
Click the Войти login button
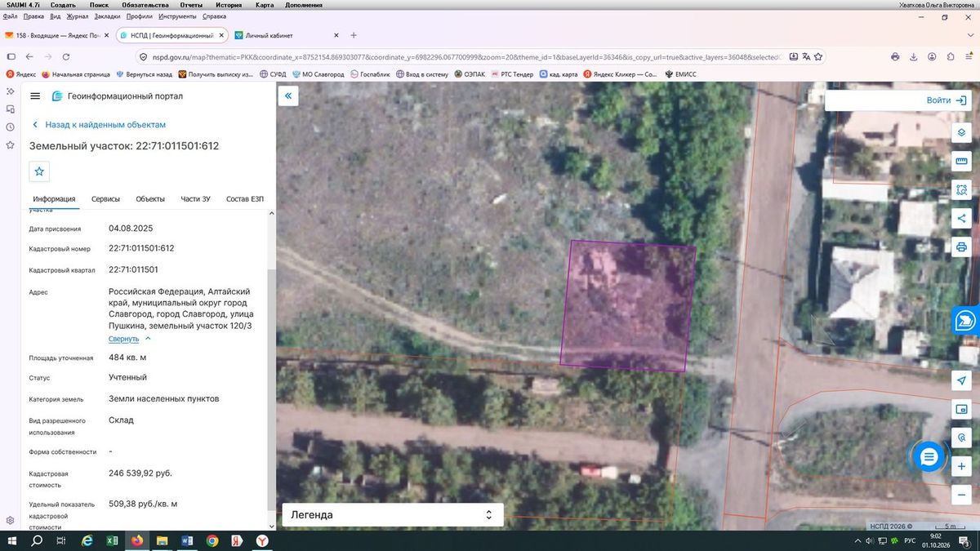945,100
